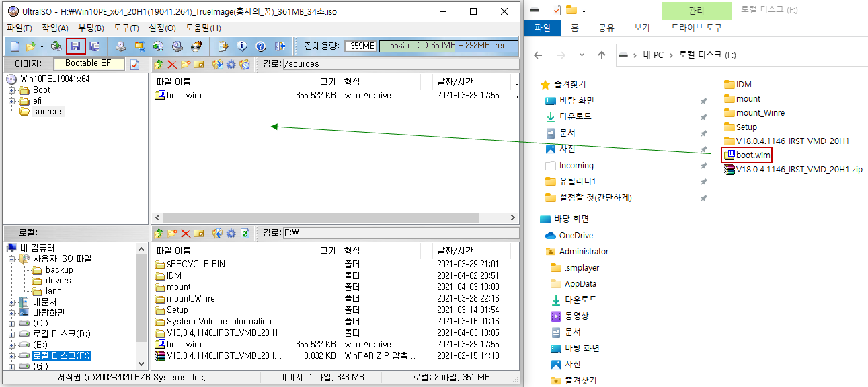Click Explorer's Forward navigation arrow

coord(563,55)
